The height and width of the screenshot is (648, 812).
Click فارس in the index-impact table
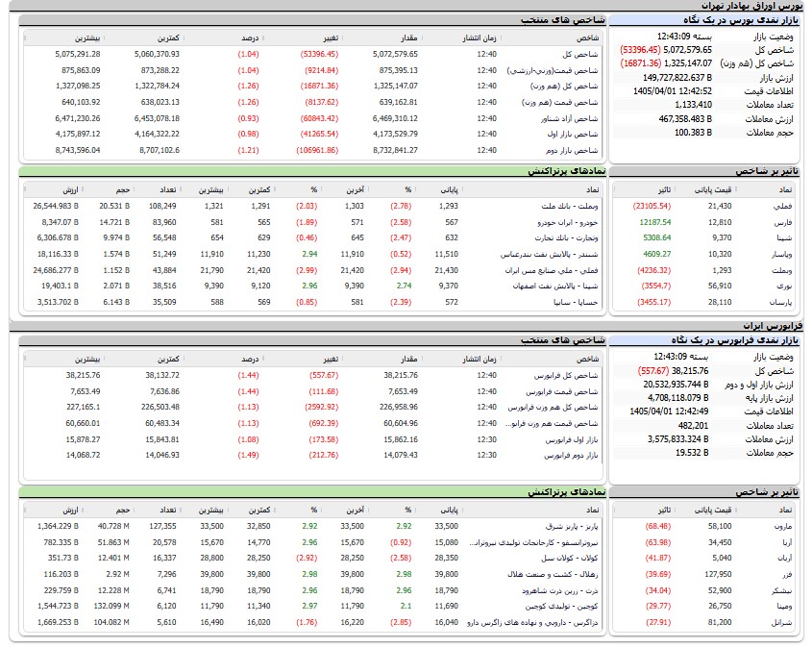(783, 222)
